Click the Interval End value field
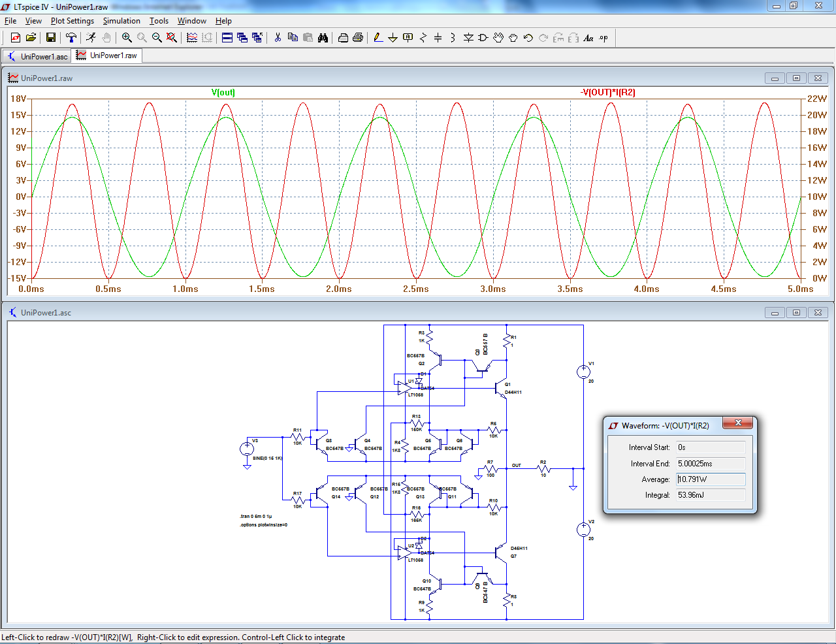The height and width of the screenshot is (644, 836). click(x=711, y=463)
